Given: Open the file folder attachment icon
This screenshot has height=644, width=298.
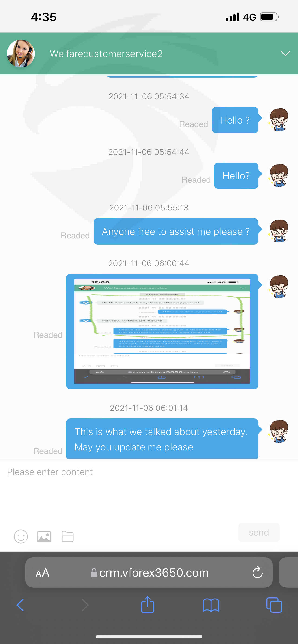Looking at the screenshot, I should pos(68,536).
